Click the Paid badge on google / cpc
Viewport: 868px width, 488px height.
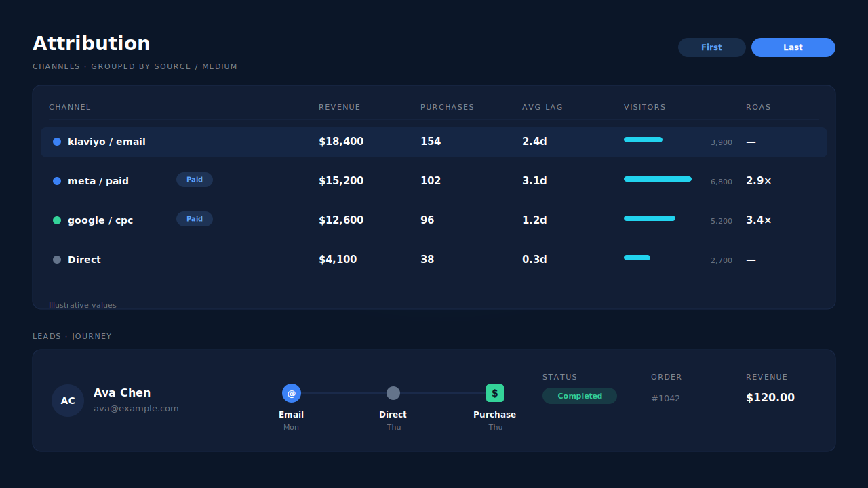(x=195, y=219)
